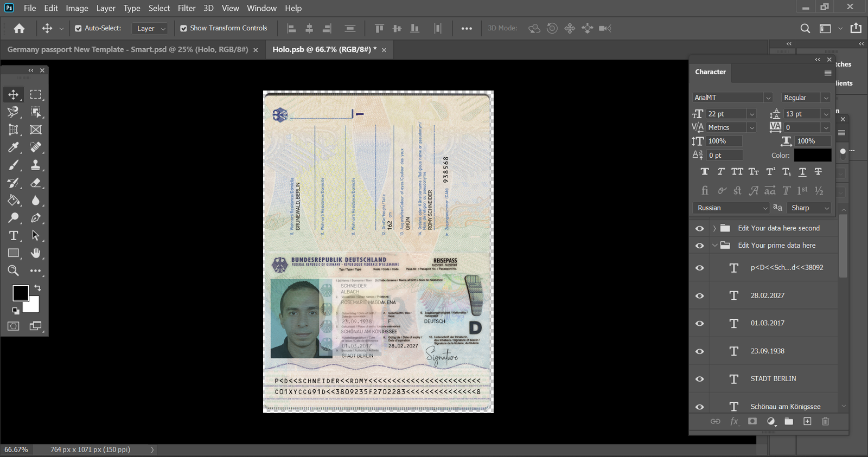Click the Rectangular Marquee tool
The width and height of the screenshot is (868, 457).
(36, 94)
